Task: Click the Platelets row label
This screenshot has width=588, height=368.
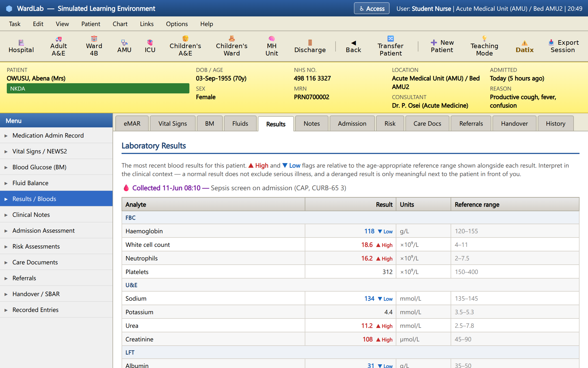Action: (x=137, y=272)
